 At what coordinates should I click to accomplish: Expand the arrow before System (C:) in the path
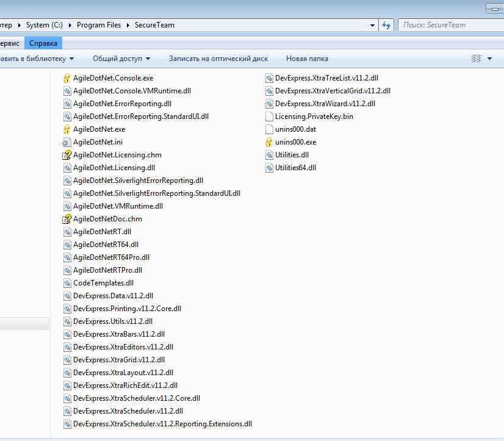19,25
